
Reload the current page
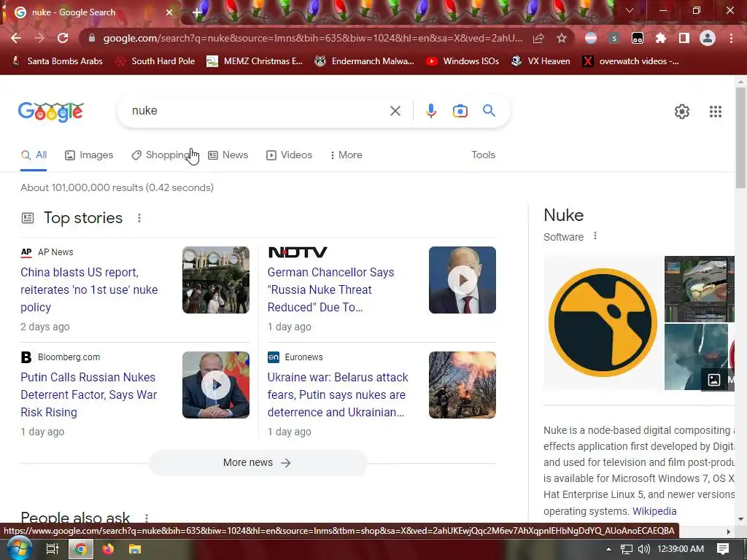tap(63, 38)
